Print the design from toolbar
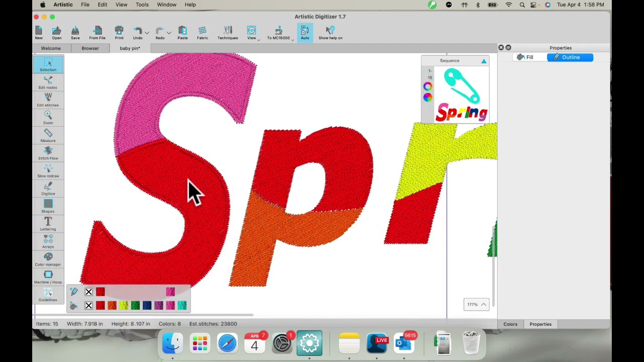The image size is (644, 362). (119, 33)
